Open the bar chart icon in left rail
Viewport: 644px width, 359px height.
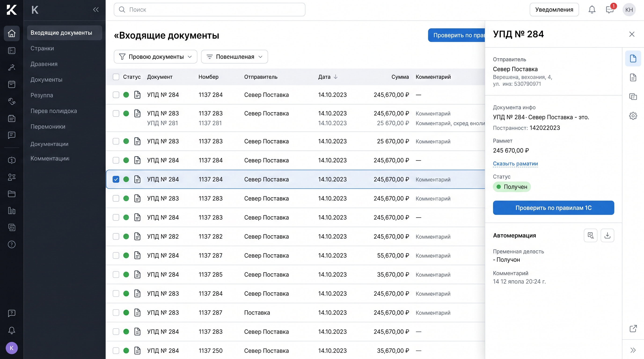click(12, 211)
